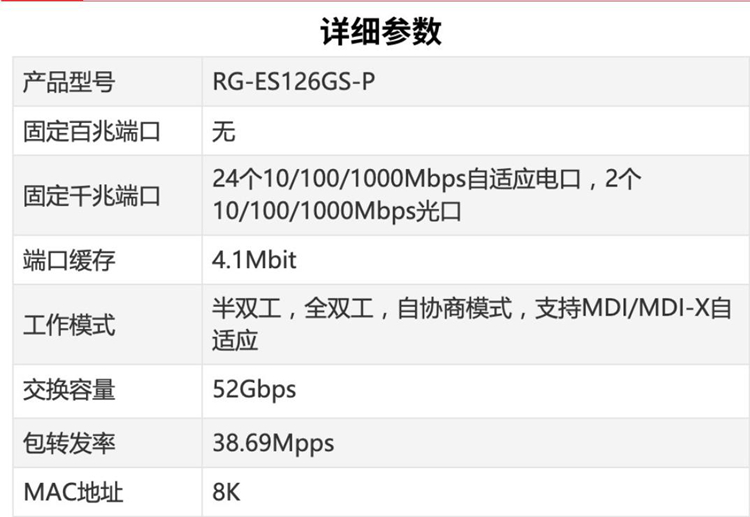Click the 无 value cell
750x517 pixels.
[x=476, y=131]
